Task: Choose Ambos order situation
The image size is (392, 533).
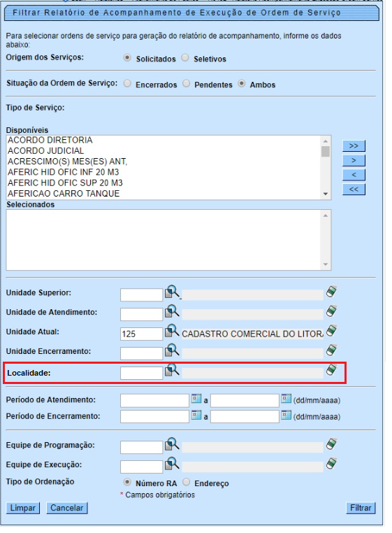Action: pyautogui.click(x=242, y=83)
